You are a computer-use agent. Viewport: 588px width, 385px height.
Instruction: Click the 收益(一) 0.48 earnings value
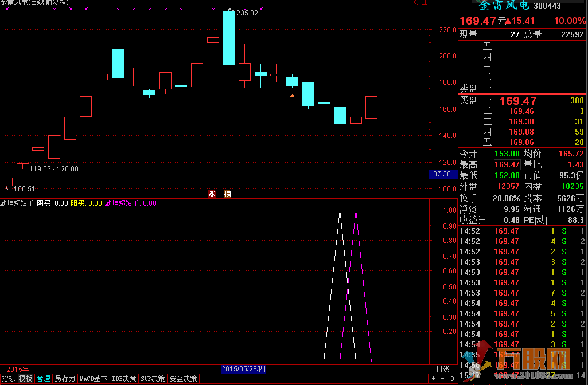point(512,220)
